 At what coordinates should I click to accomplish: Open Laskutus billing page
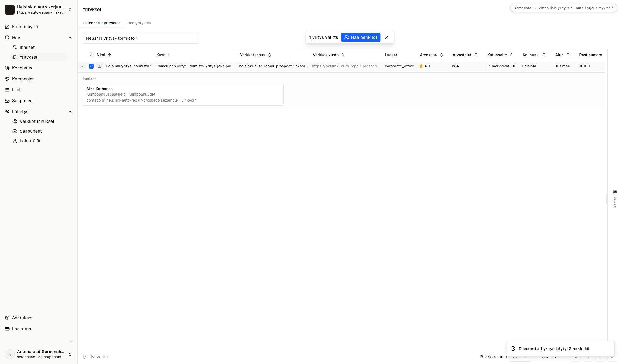pyautogui.click(x=21, y=329)
